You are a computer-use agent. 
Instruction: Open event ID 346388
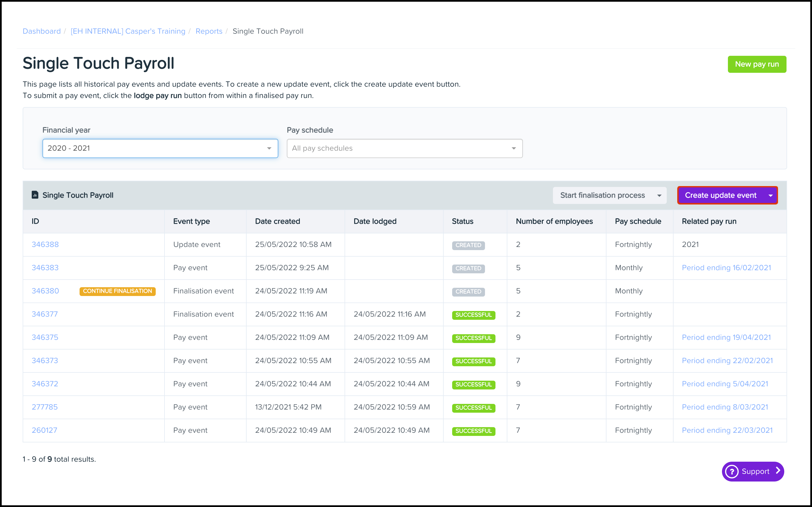(x=45, y=244)
